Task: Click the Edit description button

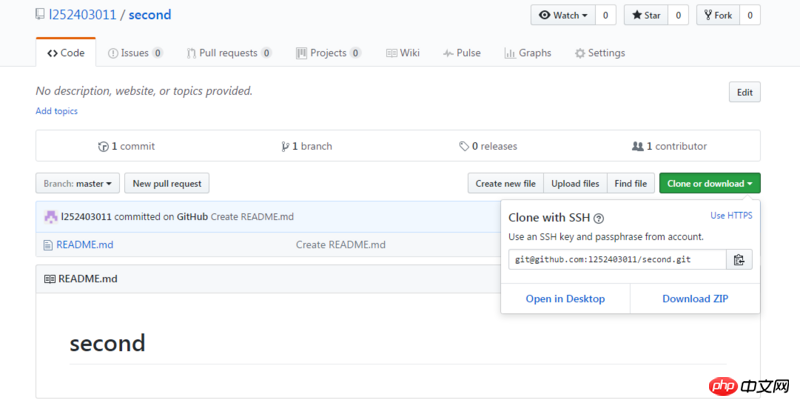Action: pyautogui.click(x=744, y=92)
